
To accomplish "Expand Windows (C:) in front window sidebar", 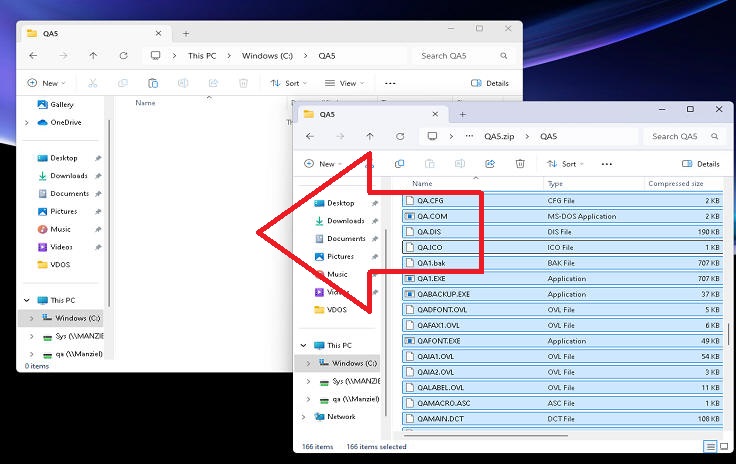I will (x=308, y=363).
